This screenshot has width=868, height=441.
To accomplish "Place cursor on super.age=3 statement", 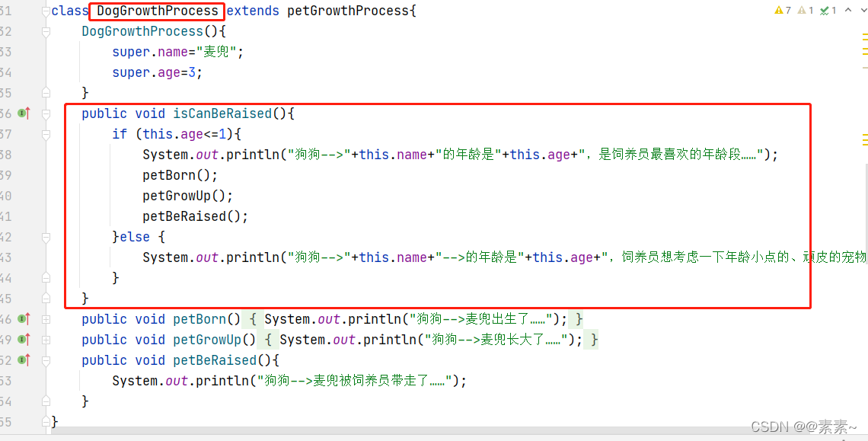I will [x=157, y=72].
